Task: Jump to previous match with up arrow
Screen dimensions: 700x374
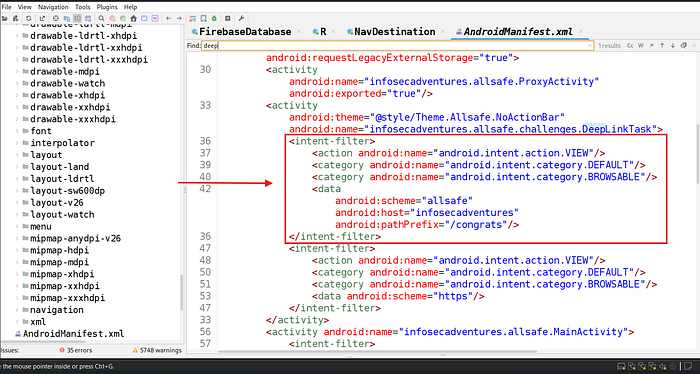Action: coord(662,46)
